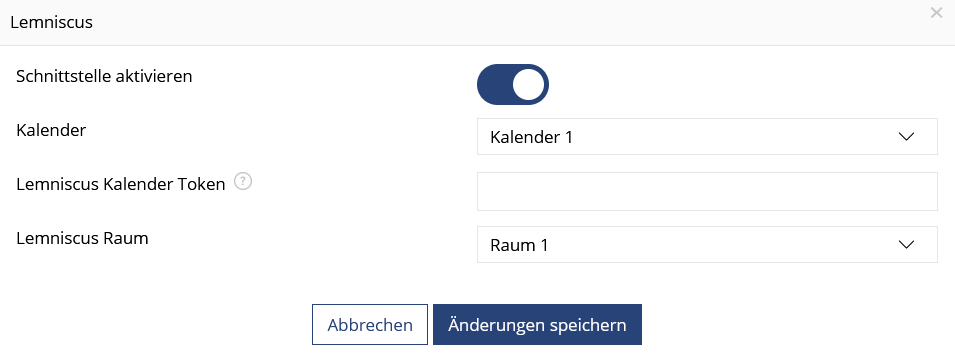
Task: Click the empty area of the dialog header bar
Action: point(487,23)
